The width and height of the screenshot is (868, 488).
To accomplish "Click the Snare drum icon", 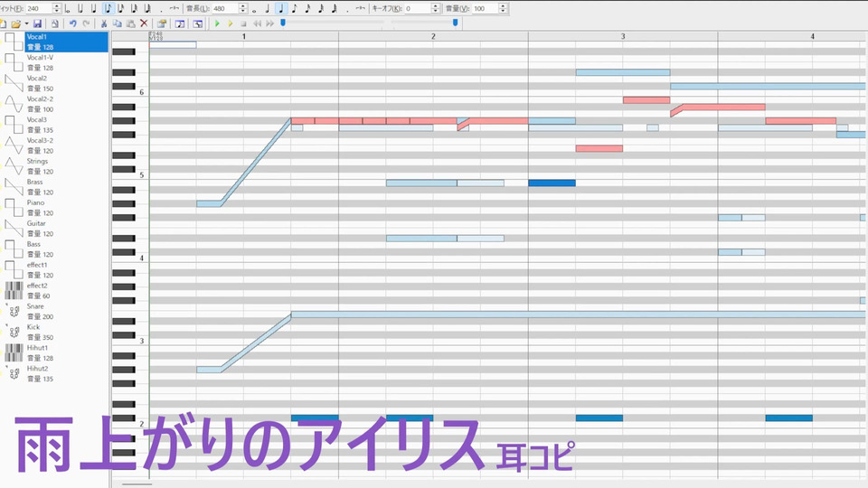I will 14,312.
